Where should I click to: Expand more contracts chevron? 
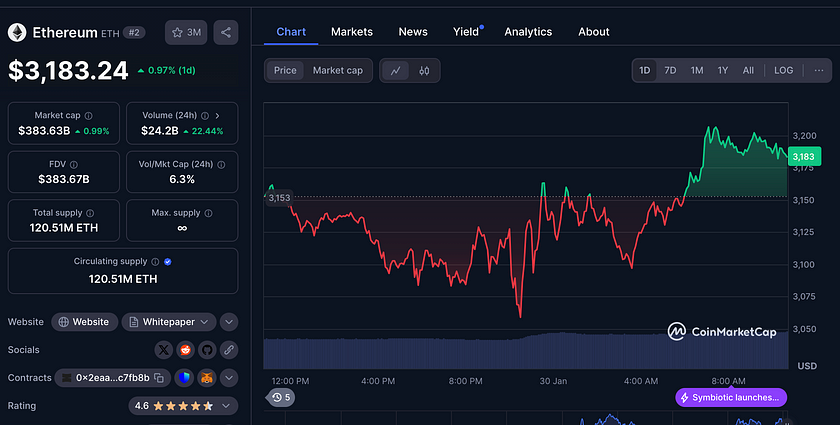tap(229, 378)
